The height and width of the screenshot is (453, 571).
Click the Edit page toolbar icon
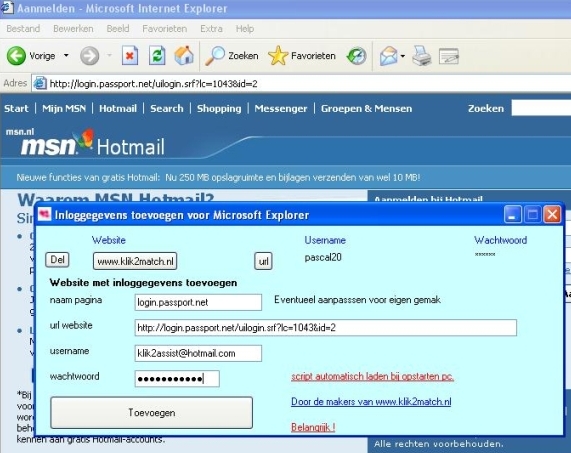[x=449, y=56]
